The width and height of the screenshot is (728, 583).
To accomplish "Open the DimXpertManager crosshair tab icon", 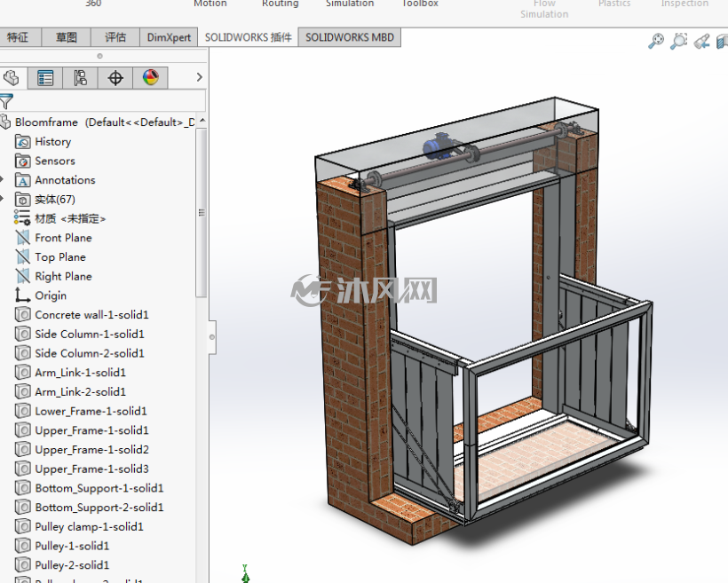I will click(115, 77).
